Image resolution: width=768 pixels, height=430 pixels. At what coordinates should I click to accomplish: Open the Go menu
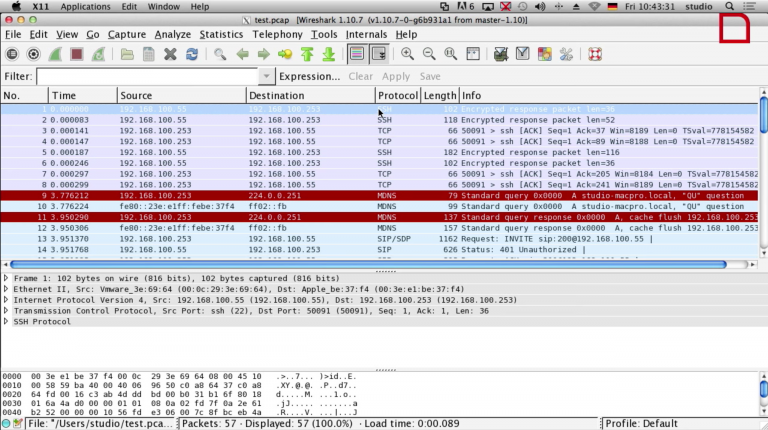(93, 34)
